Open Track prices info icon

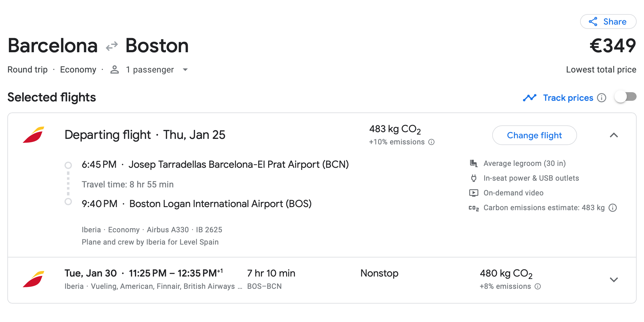click(x=601, y=98)
